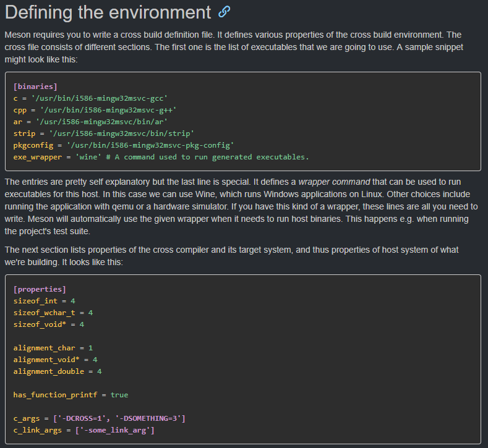The height and width of the screenshot is (448, 488).
Task: Click the c_args line with -DCROSS=1
Action: [x=99, y=418]
